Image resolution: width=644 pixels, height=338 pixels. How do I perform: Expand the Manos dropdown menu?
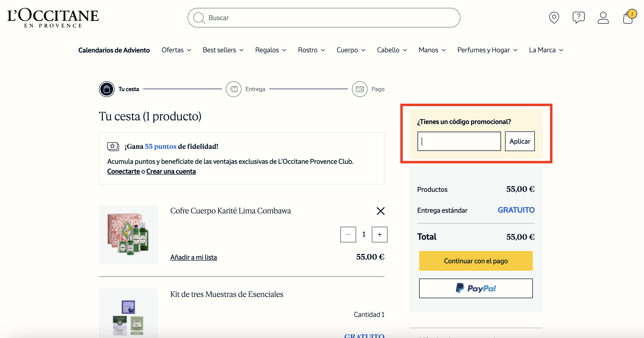432,50
